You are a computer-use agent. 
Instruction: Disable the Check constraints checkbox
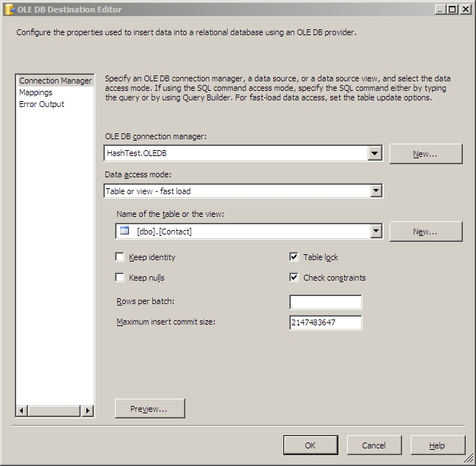(x=294, y=278)
